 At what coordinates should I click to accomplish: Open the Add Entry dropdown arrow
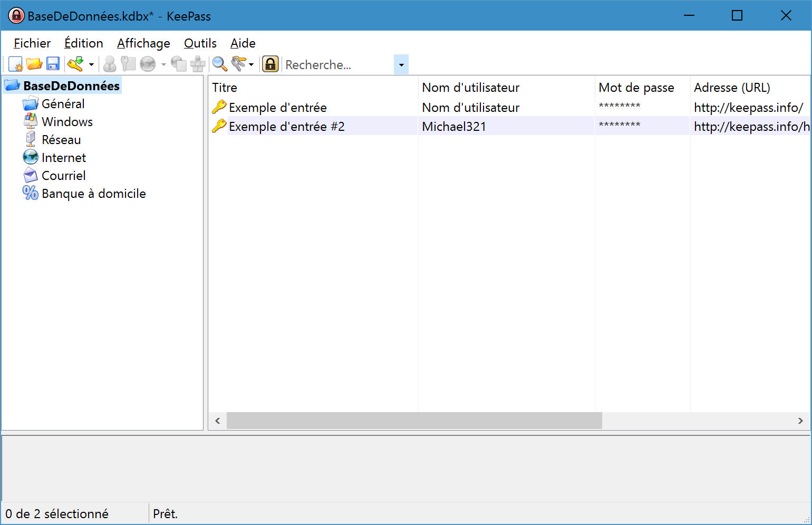pos(91,64)
